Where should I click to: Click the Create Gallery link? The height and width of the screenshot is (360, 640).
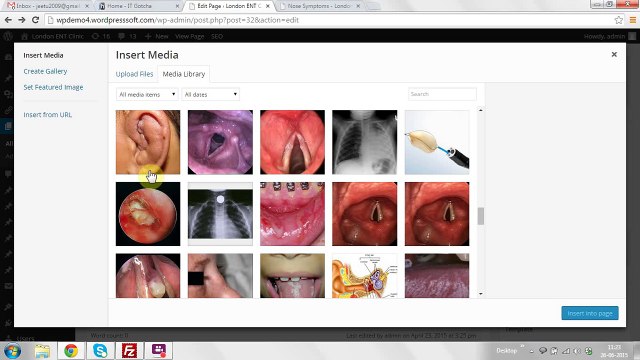click(45, 71)
